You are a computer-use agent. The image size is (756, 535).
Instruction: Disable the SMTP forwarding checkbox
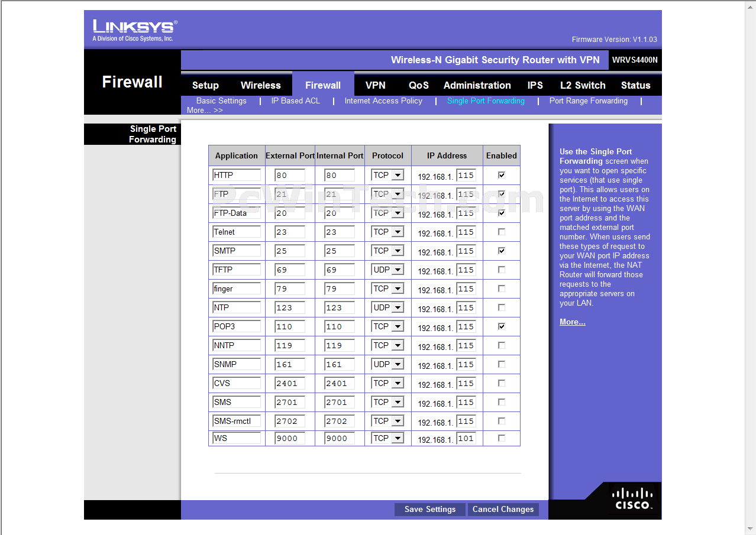502,251
